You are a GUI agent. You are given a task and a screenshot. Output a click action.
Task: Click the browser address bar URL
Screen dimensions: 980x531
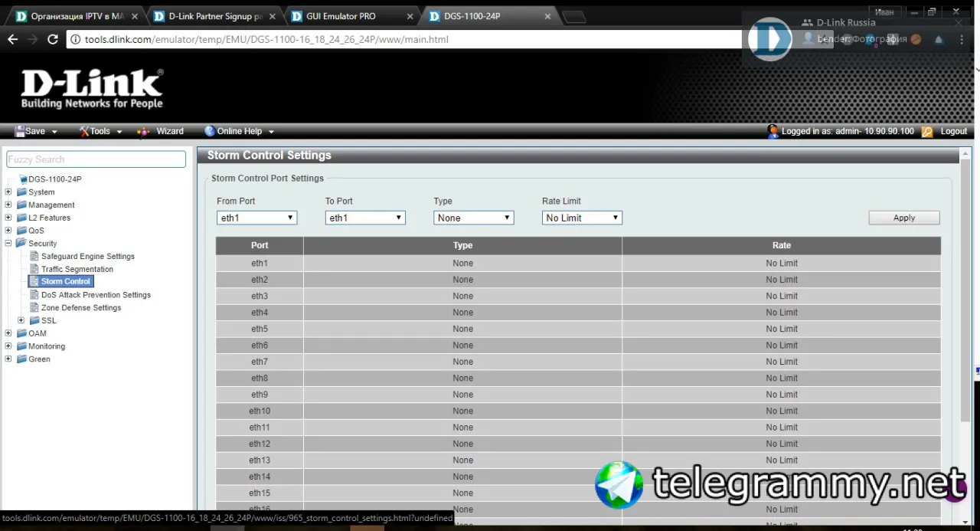[266, 39]
